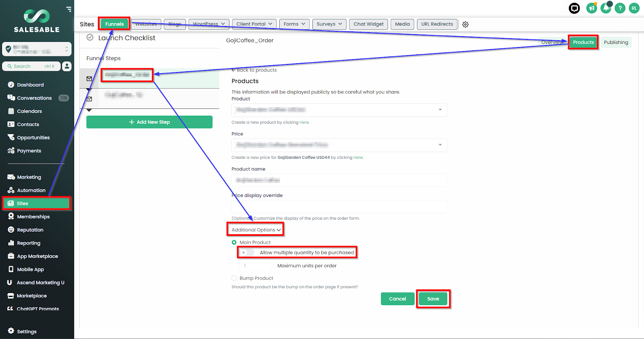Expand the Forms dropdown
Screen dimensions: 644x339
pos(295,24)
